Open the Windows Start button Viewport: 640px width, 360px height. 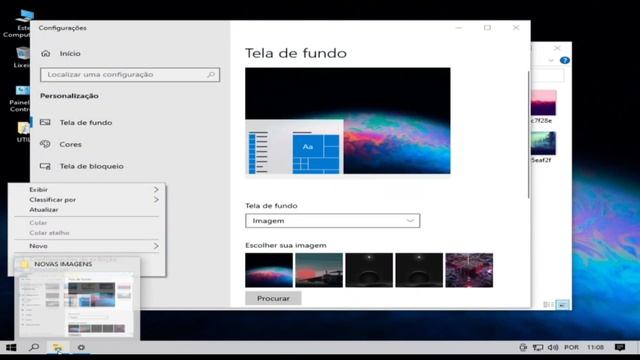tap(11, 347)
